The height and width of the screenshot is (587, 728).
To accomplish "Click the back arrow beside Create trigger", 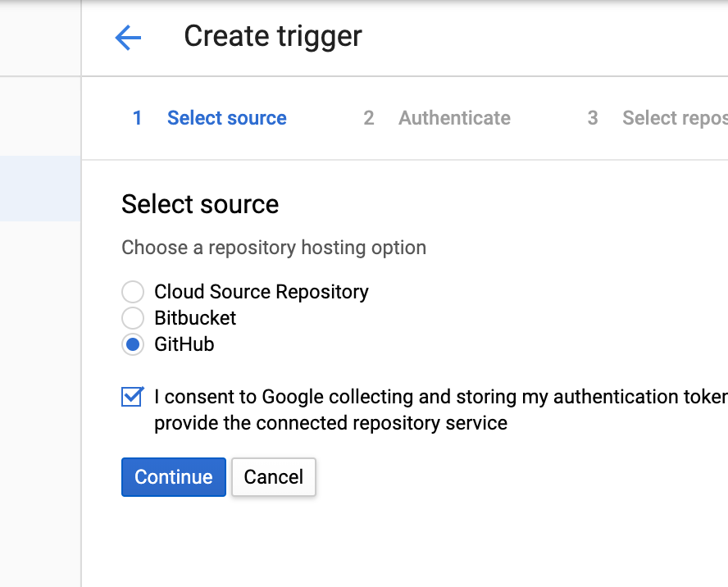I will tap(128, 38).
